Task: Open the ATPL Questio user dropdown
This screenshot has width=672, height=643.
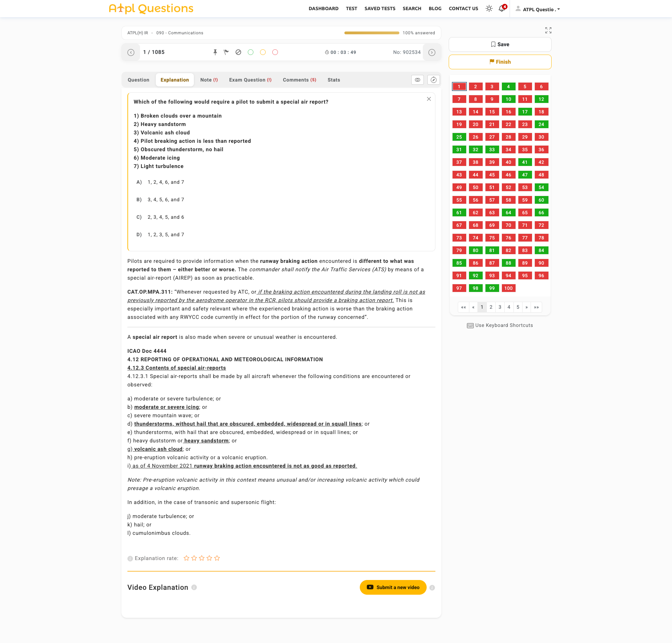Action: (538, 9)
